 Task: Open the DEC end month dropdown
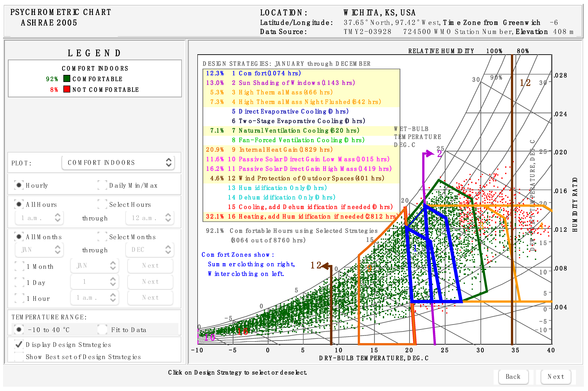(150, 250)
